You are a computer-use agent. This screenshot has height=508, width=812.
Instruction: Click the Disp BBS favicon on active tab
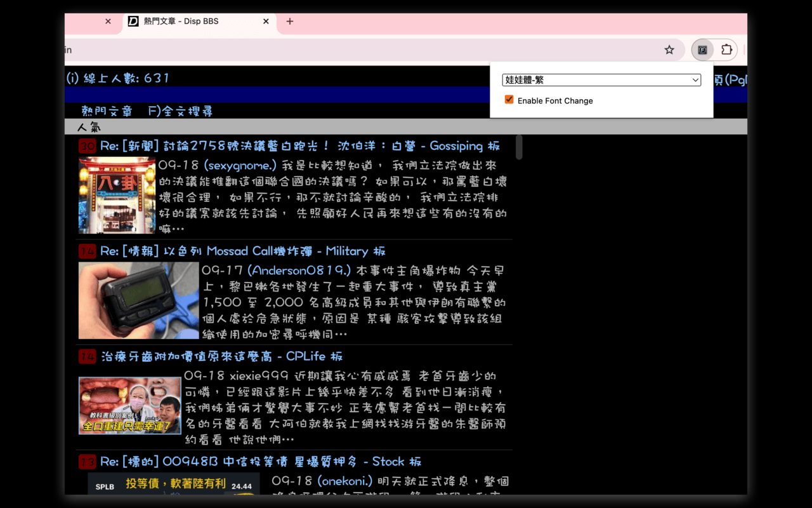134,21
